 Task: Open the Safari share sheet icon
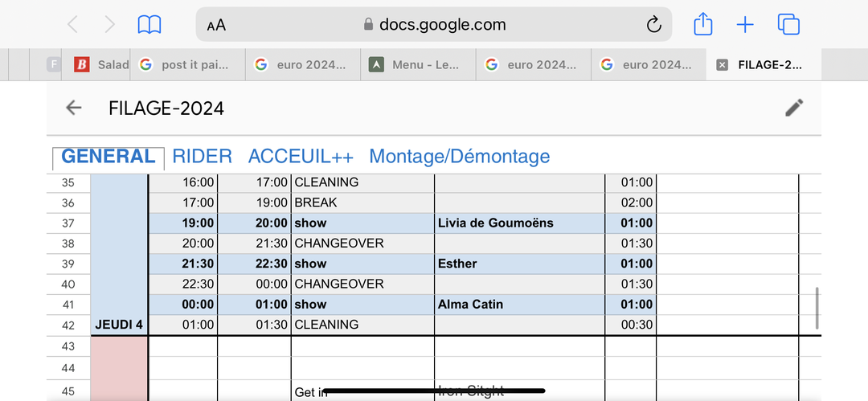(x=703, y=25)
